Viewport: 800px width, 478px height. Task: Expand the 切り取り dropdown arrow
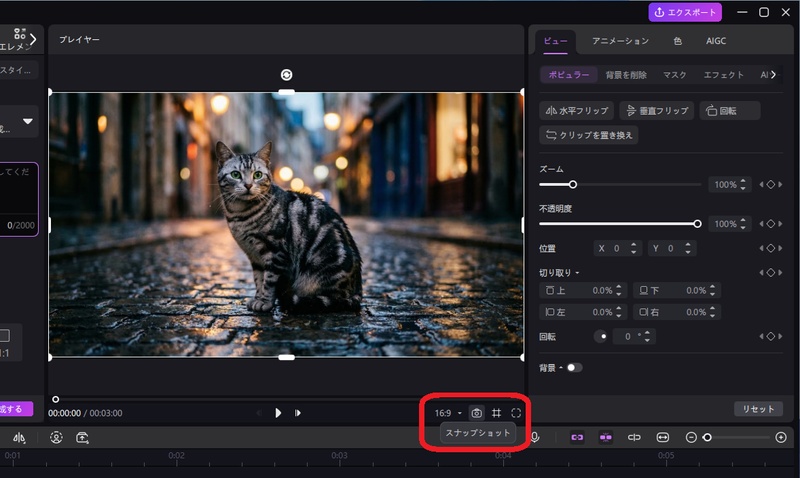pos(577,273)
